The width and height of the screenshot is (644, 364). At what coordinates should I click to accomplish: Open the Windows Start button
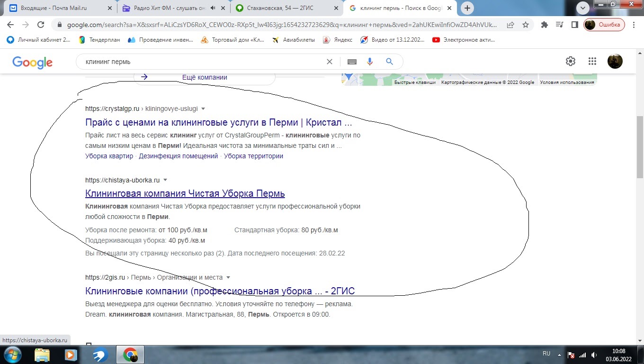[x=12, y=355]
